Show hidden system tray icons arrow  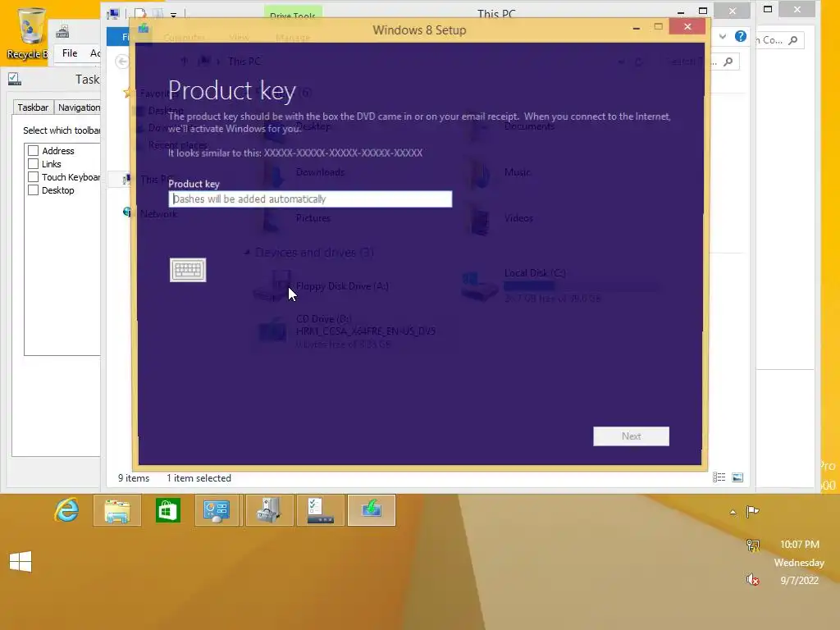coord(733,513)
